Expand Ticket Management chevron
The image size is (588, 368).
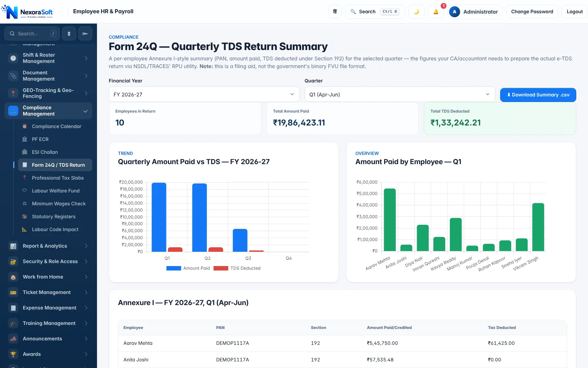[x=86, y=292]
